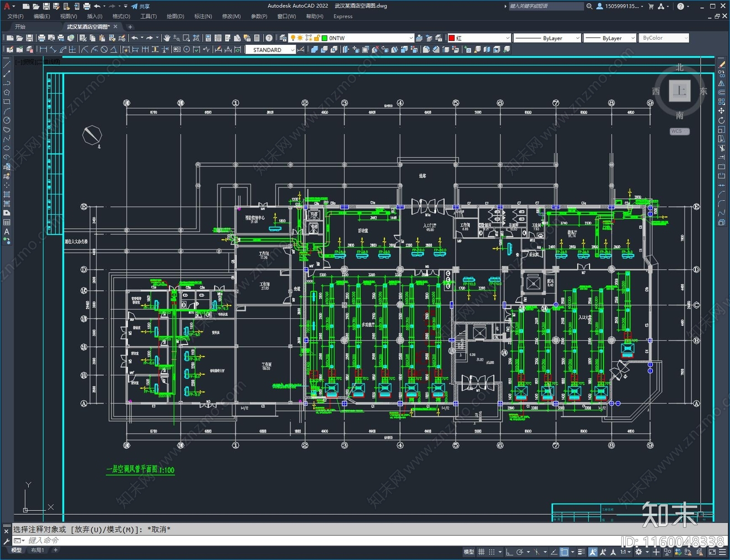Open the user account 1505999135 dropdown
Screen dimensions: 730x560
620,6
